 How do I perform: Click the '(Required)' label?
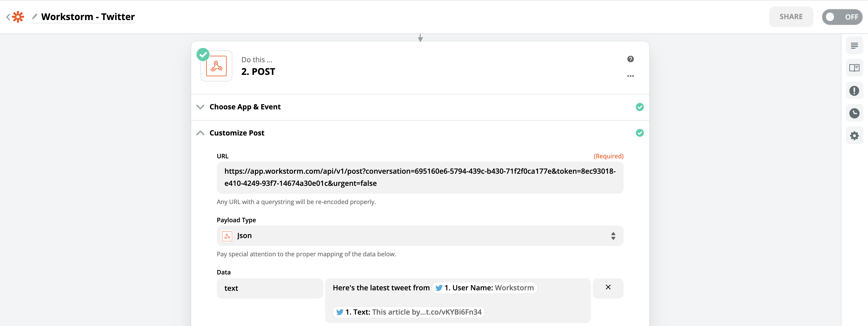[x=608, y=156]
